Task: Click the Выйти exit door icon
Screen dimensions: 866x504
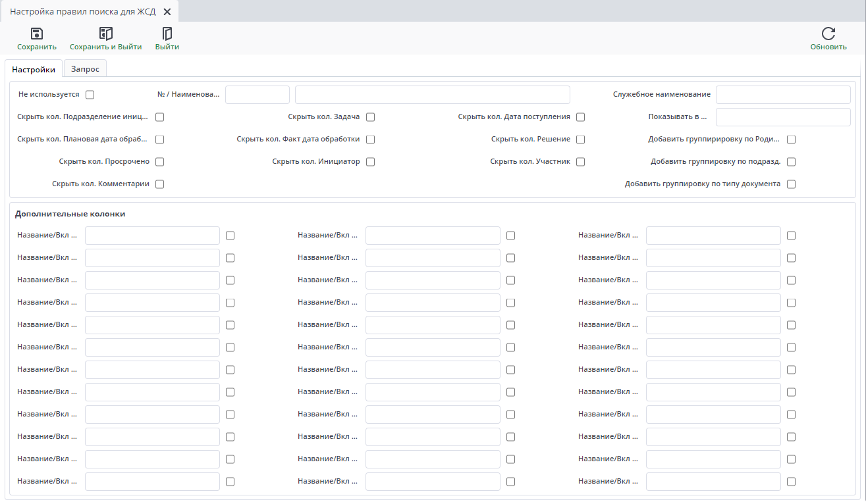Action: (167, 34)
